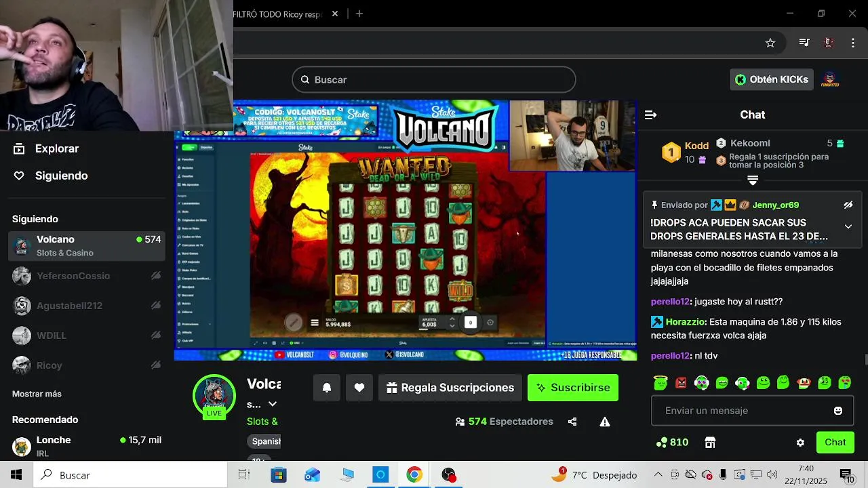The image size is (868, 488).
Task: Click Kekooml in the gift leaderboard
Action: click(750, 143)
